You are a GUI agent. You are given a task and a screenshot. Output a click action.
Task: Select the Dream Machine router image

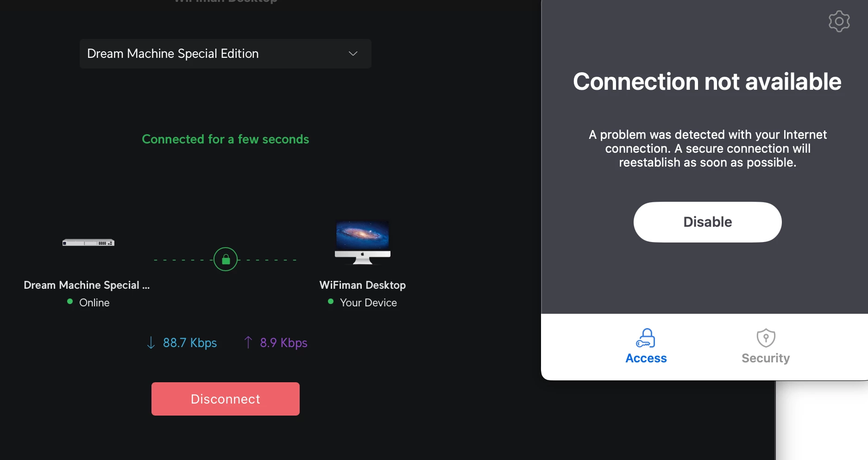click(x=88, y=242)
